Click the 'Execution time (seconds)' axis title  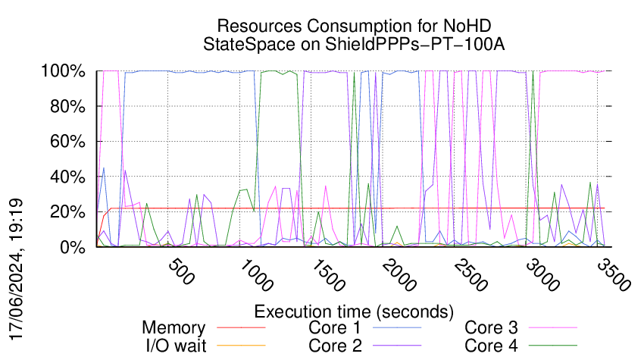354,311
